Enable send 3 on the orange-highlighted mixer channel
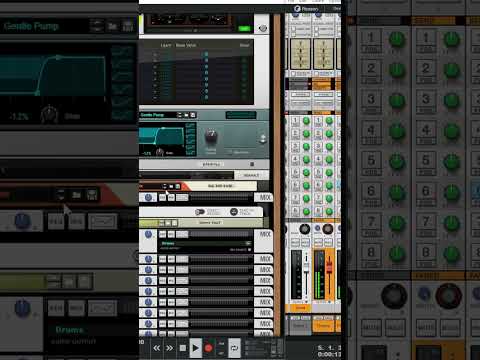 click(x=318, y=147)
